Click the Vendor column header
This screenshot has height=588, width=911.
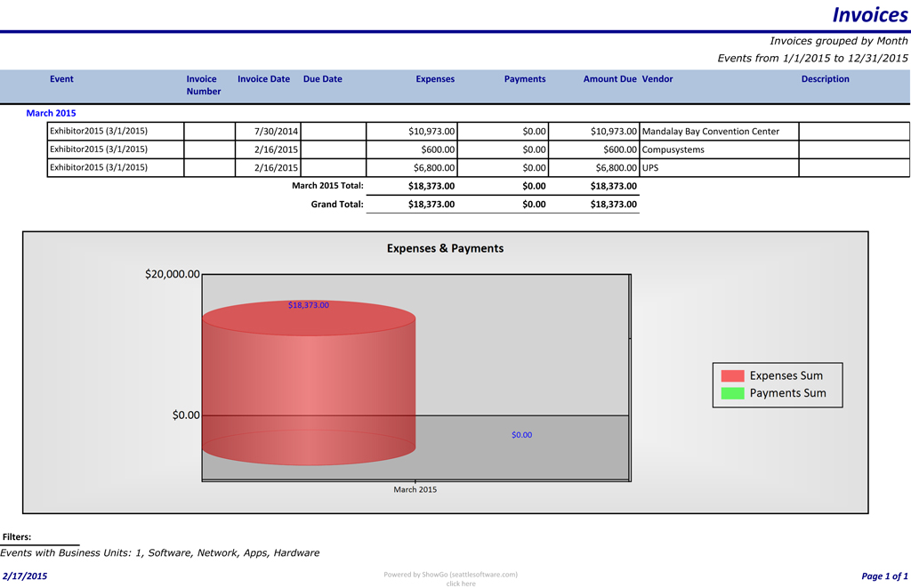pyautogui.click(x=657, y=79)
